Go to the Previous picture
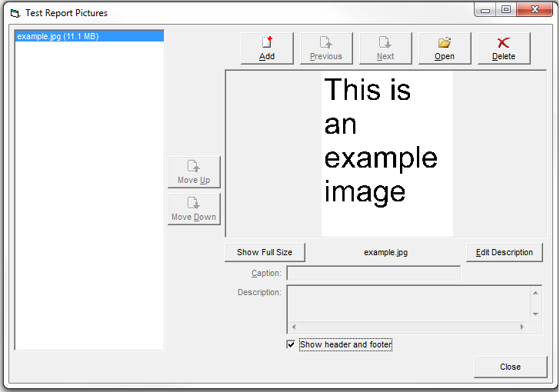 (326, 48)
